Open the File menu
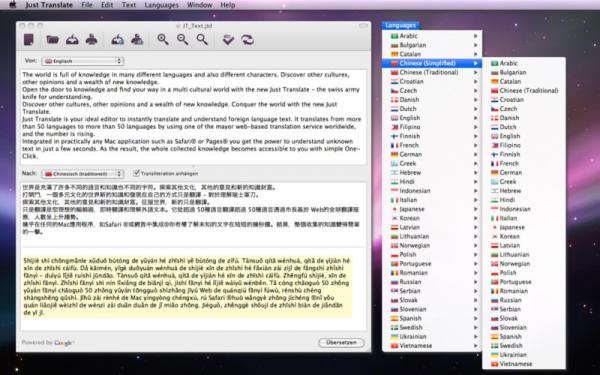 (87, 5)
